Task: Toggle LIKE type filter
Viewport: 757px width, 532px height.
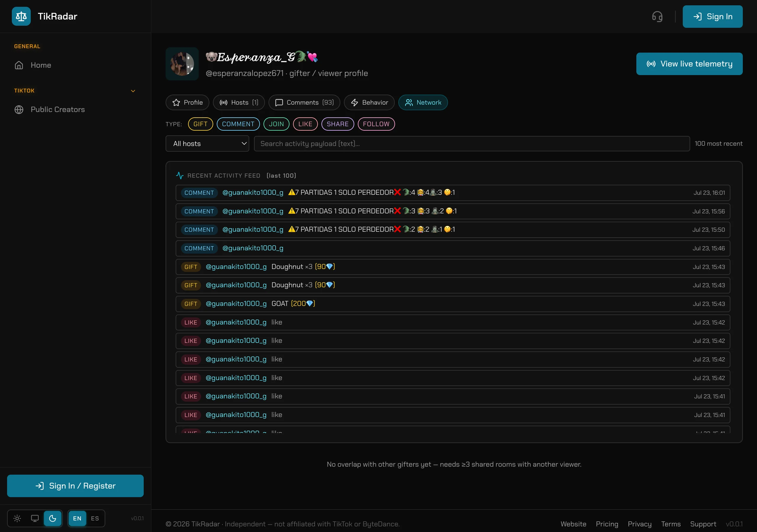Action: 305,124
